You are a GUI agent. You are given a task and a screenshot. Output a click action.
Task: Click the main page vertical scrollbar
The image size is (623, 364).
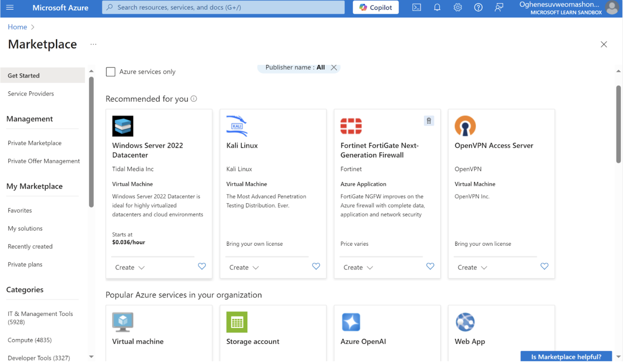click(x=618, y=124)
